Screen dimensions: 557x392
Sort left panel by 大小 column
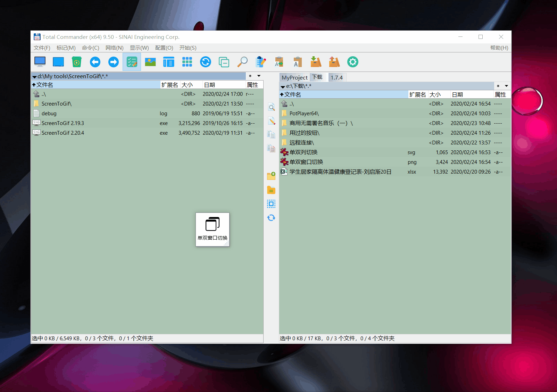pos(191,85)
